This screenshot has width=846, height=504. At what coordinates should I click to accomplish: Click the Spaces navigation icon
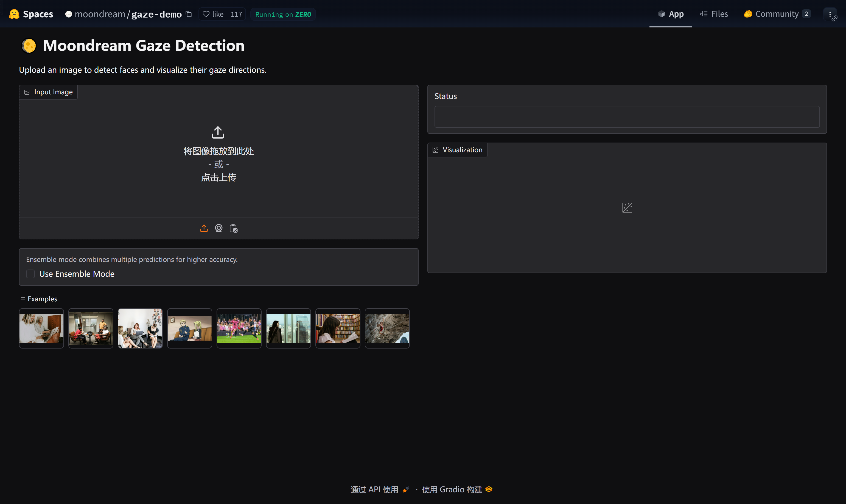click(13, 13)
